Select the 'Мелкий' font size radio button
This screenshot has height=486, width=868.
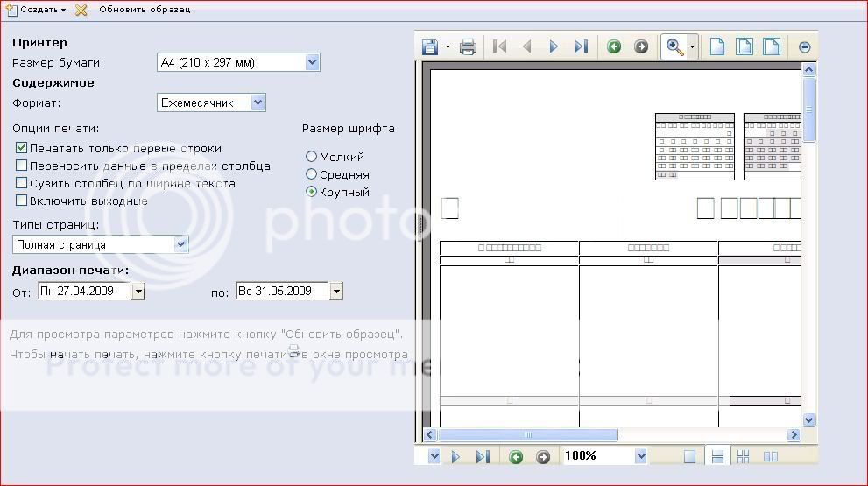point(311,157)
